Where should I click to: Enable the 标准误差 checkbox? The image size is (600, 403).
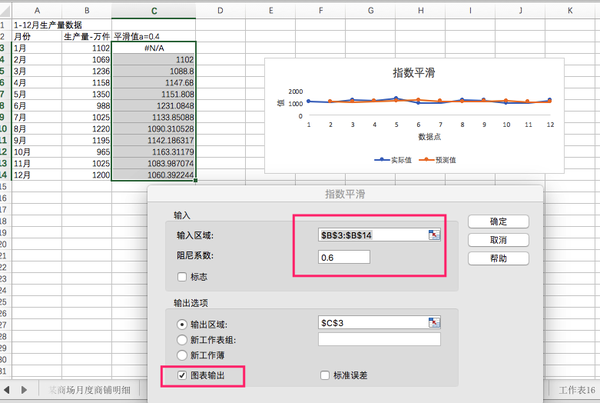coord(325,375)
